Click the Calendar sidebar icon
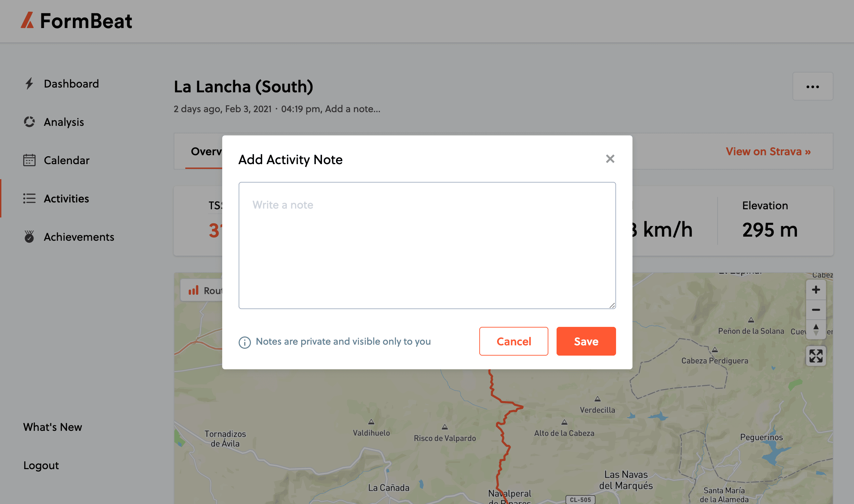854x504 pixels. [29, 160]
